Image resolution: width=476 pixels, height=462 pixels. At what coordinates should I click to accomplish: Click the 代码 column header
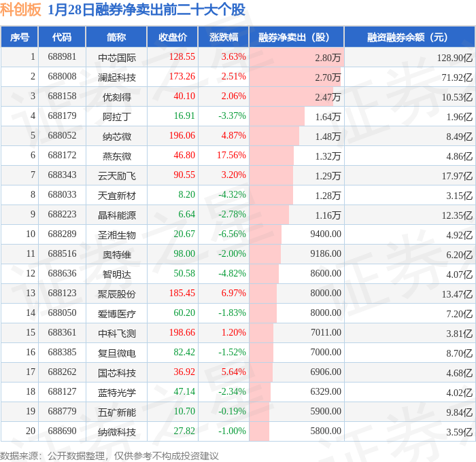pyautogui.click(x=62, y=37)
